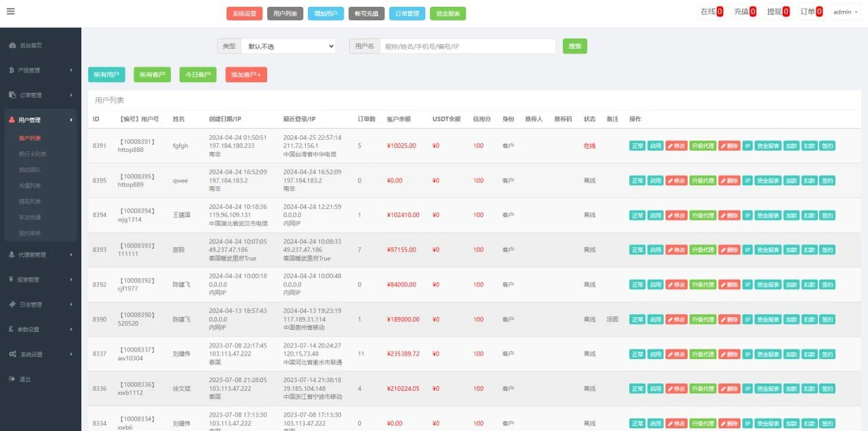Viewport: 868px width, 431px height.
Task: Click the 用户名 search input field
Action: tap(468, 46)
